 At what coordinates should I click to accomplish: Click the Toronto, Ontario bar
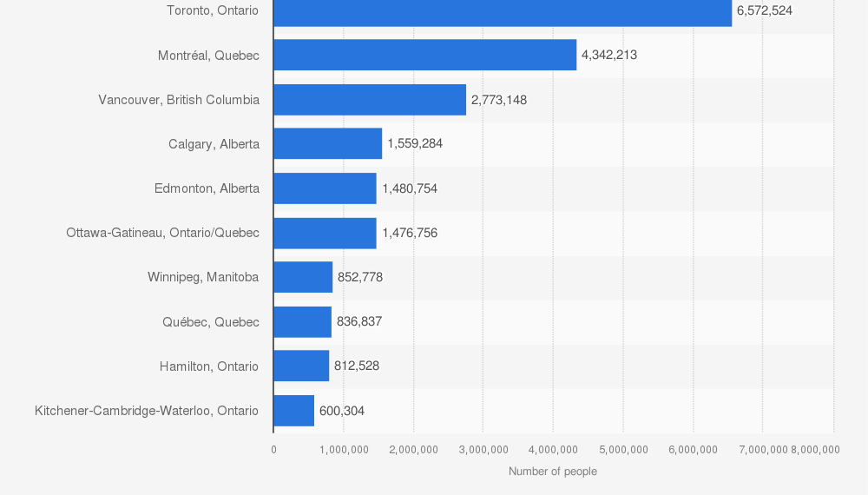502,11
